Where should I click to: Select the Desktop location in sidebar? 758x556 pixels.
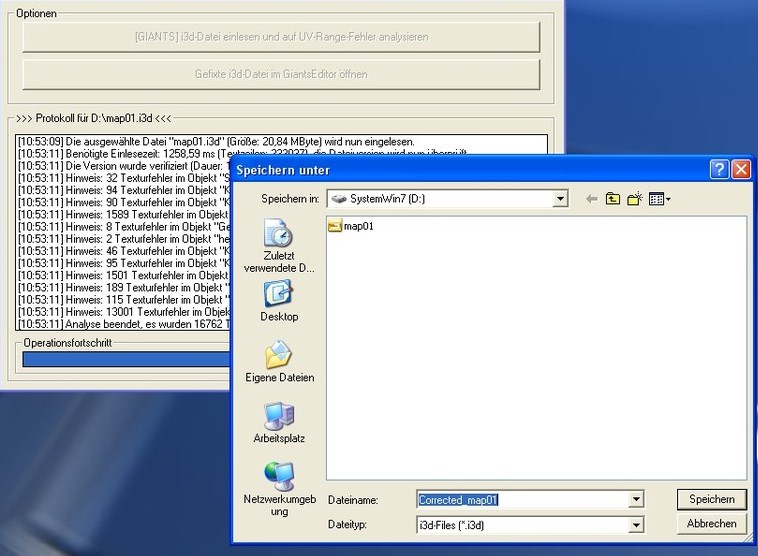[x=278, y=300]
